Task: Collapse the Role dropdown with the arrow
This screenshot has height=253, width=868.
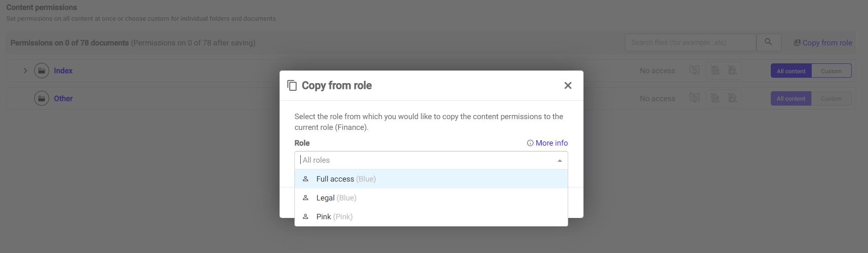Action: pyautogui.click(x=560, y=160)
